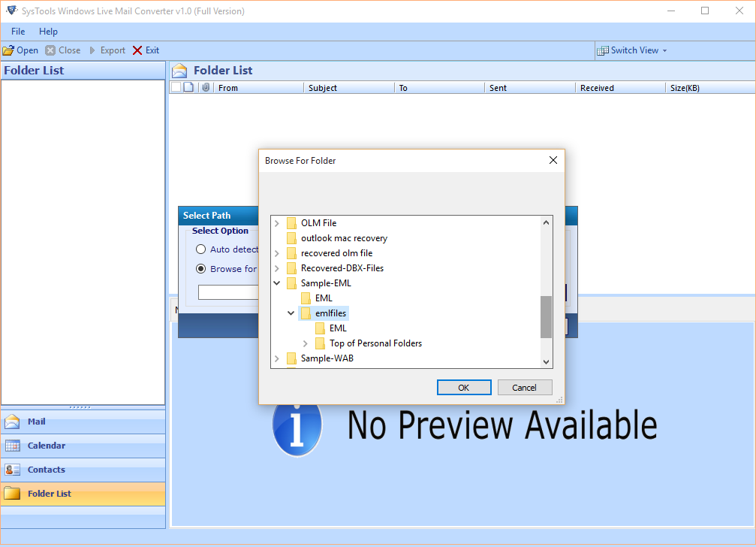The height and width of the screenshot is (547, 756).
Task: Toggle the select-all checkbox in column header
Action: coord(176,87)
